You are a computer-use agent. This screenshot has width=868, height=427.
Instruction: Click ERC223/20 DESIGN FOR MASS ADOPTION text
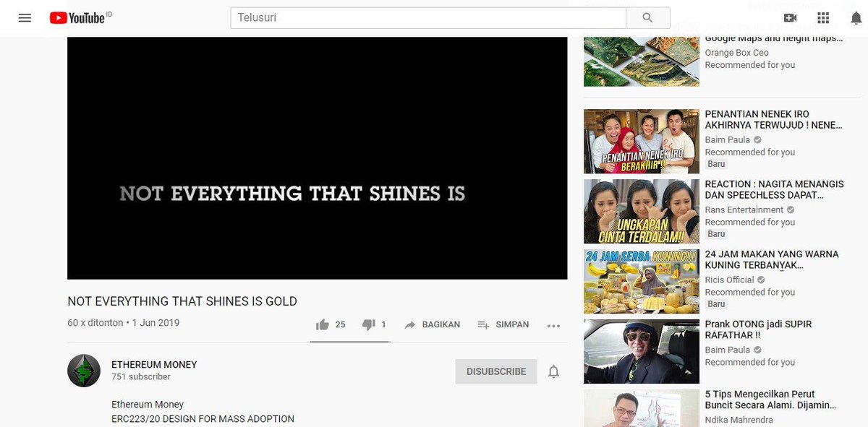[203, 419]
